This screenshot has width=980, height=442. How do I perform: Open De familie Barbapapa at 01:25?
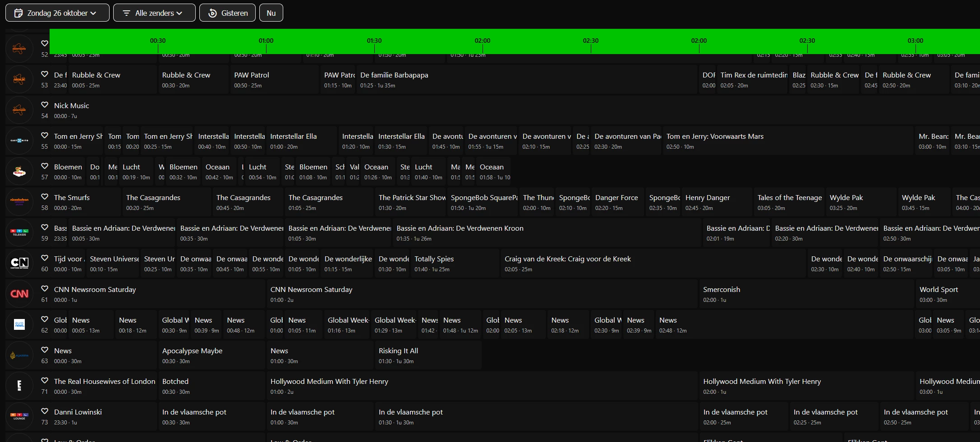527,79
